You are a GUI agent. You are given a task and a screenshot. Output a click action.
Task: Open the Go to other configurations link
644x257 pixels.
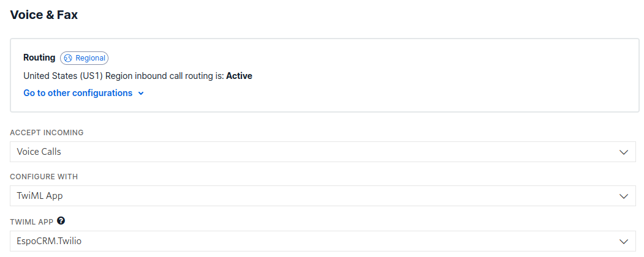(78, 93)
